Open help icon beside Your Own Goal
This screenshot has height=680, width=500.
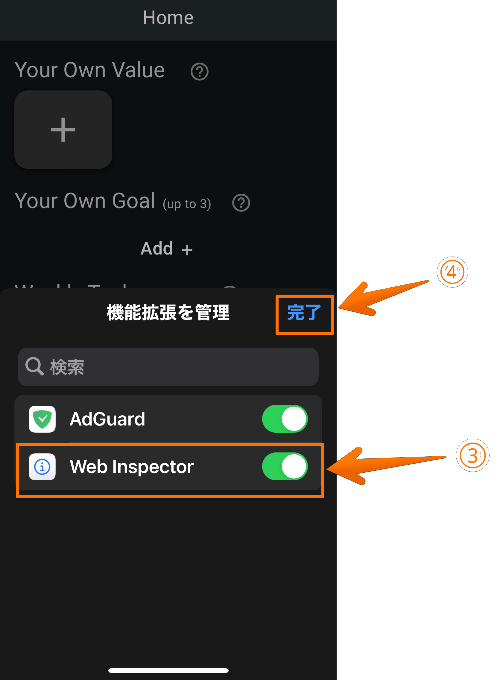pyautogui.click(x=241, y=203)
